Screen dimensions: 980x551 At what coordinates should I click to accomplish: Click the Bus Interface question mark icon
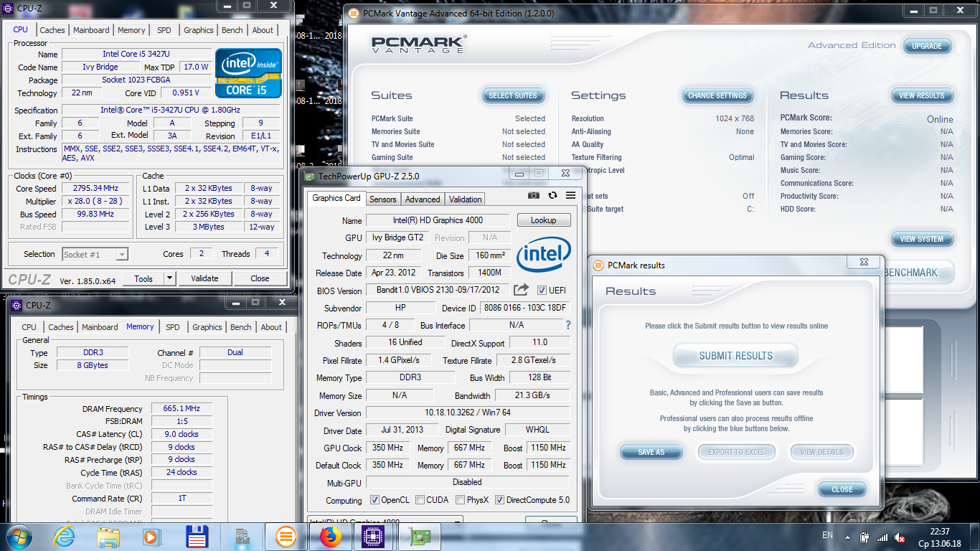tap(568, 325)
